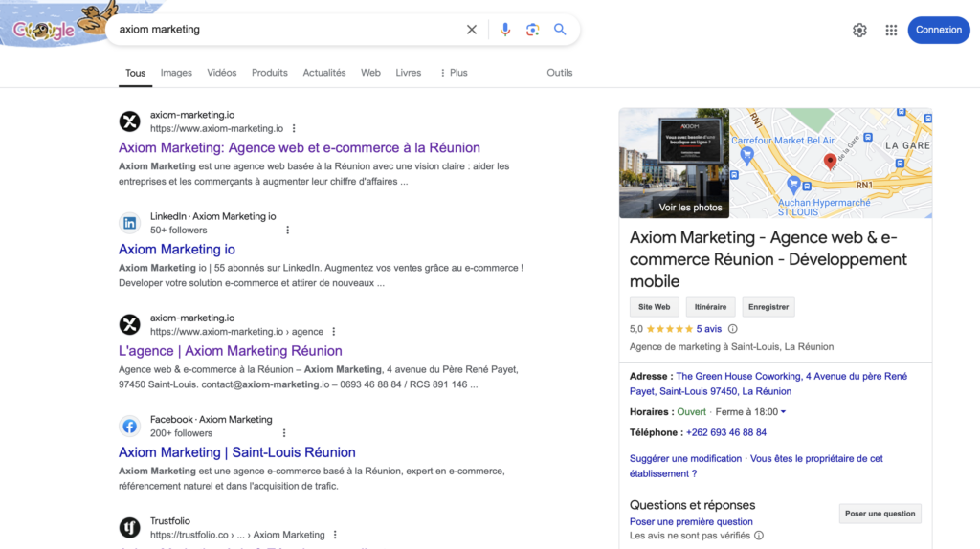980x549 pixels.
Task: Open options menu for first axiom-marketing.io result
Action: [294, 129]
